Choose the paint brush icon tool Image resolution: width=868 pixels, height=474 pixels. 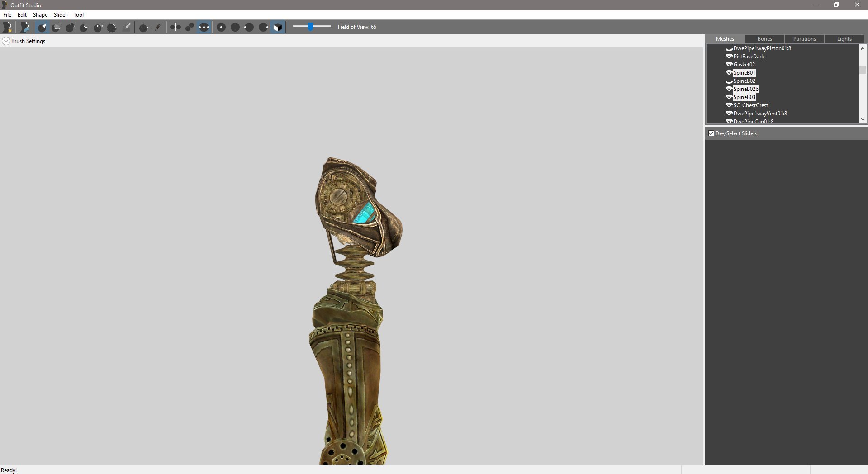(x=128, y=27)
